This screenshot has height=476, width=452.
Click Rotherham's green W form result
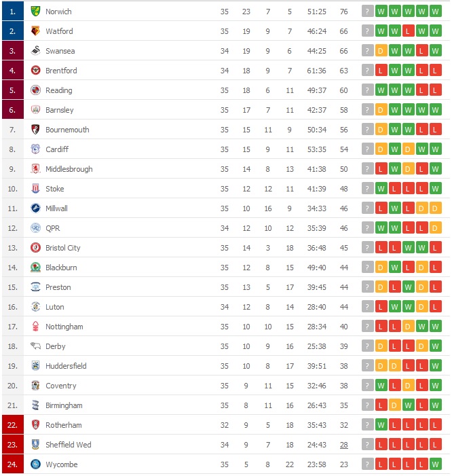(381, 425)
